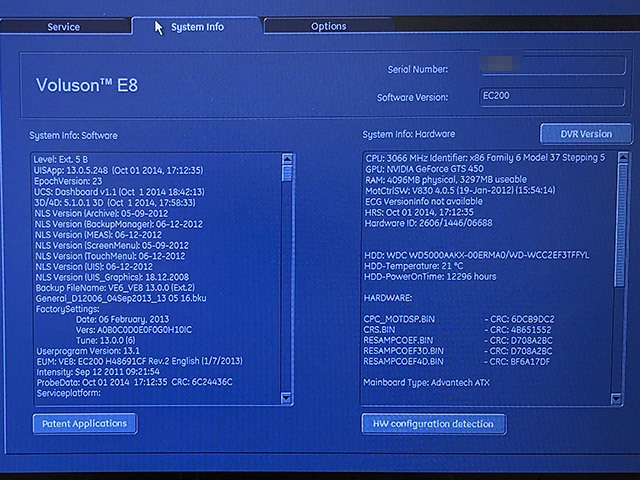
Task: Select the System Info tab
Action: tap(197, 27)
